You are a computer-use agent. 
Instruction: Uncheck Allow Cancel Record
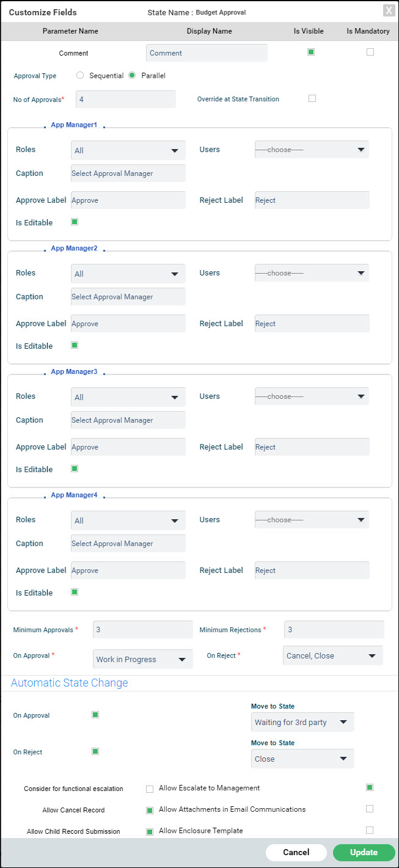(x=150, y=809)
